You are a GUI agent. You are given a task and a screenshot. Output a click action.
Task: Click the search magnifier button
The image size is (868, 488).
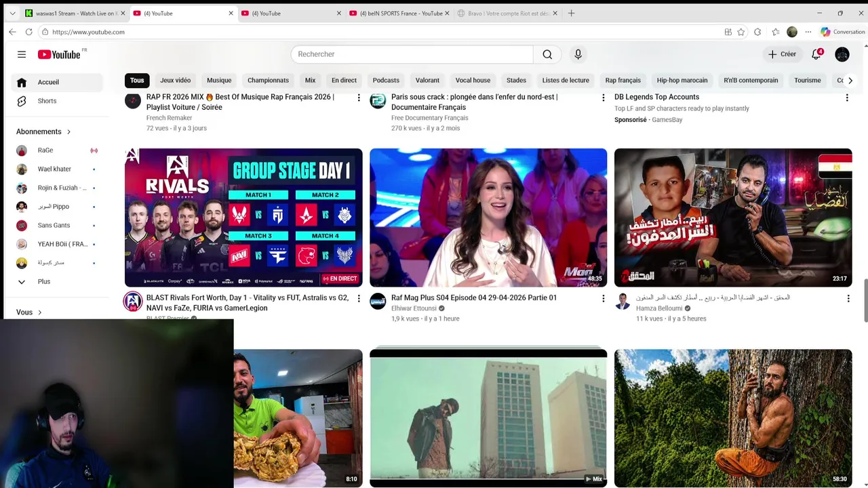click(547, 54)
